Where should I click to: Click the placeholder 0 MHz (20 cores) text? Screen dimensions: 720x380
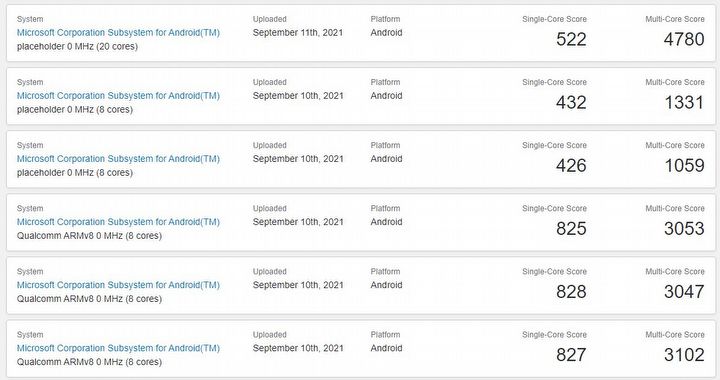tap(77, 46)
